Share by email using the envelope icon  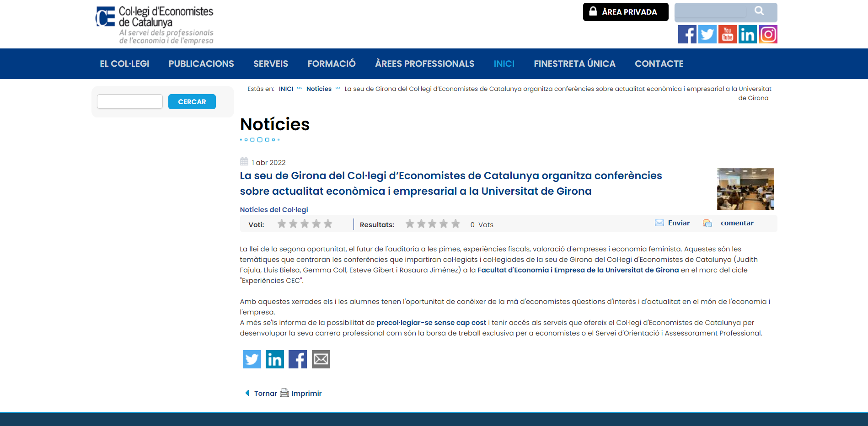[x=321, y=359]
